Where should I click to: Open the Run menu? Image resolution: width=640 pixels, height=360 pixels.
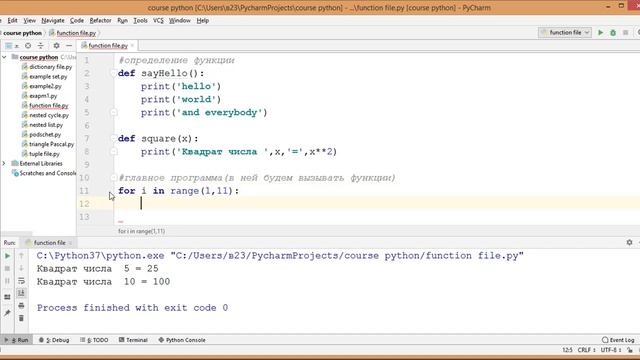(x=122, y=20)
